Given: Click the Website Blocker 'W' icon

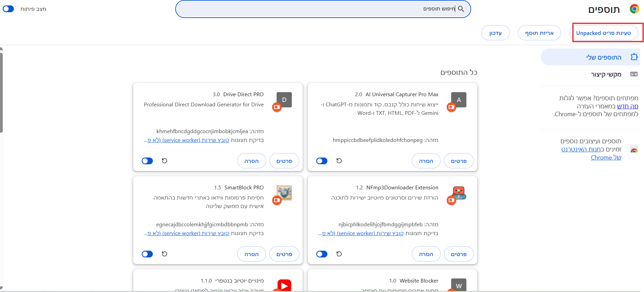Looking at the screenshot, I should 459,285.
